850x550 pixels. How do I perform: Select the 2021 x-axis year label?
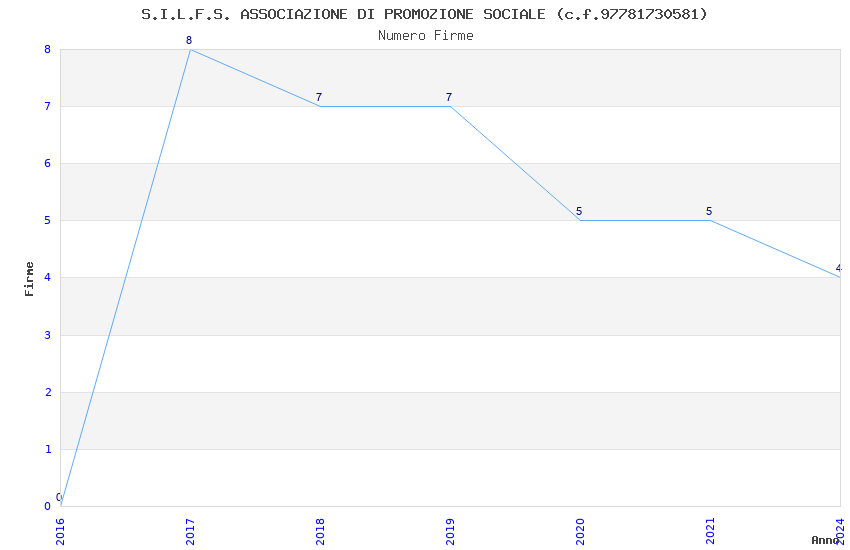[x=711, y=532]
